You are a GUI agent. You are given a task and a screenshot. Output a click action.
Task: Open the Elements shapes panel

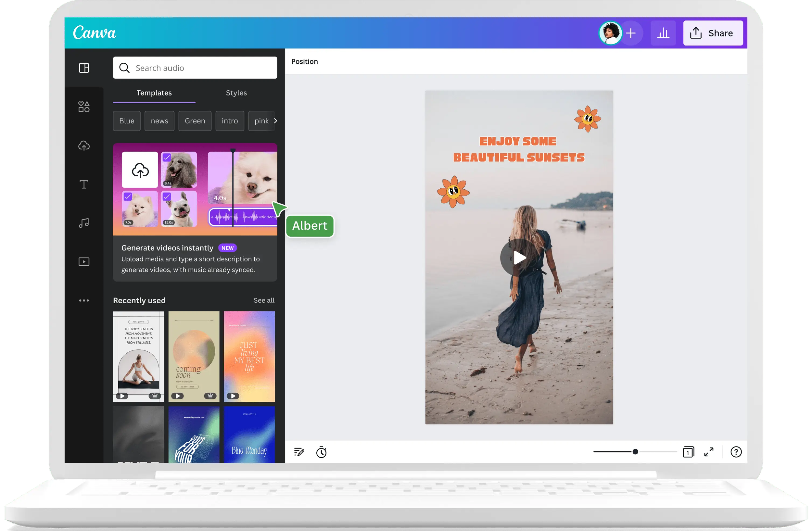pyautogui.click(x=84, y=107)
